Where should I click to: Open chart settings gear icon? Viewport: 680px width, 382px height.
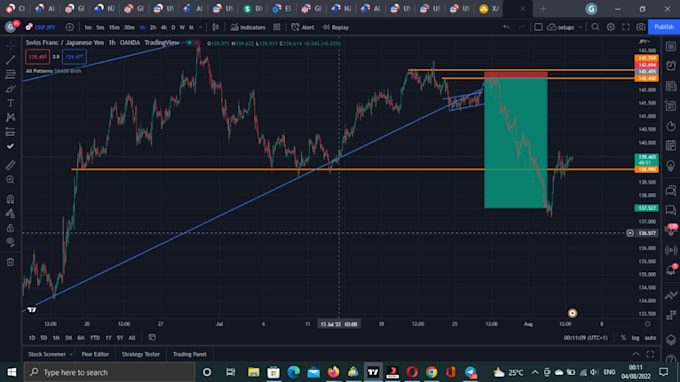tap(611, 27)
